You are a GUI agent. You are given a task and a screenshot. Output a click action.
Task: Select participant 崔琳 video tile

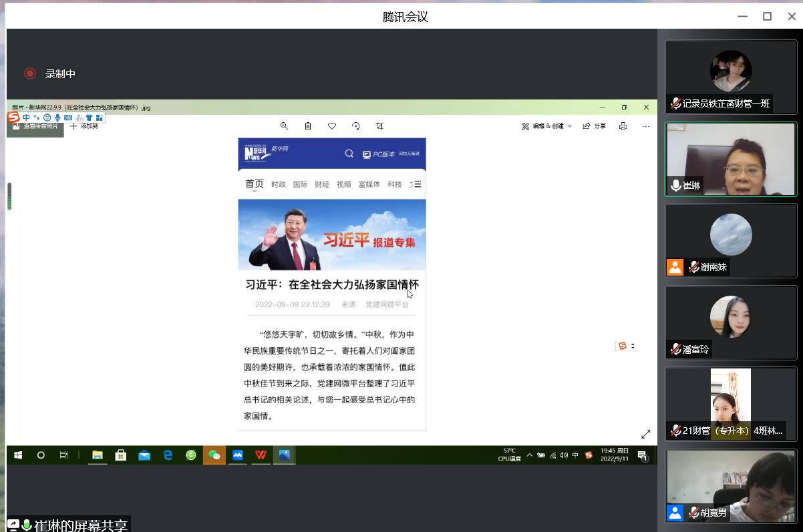731,159
